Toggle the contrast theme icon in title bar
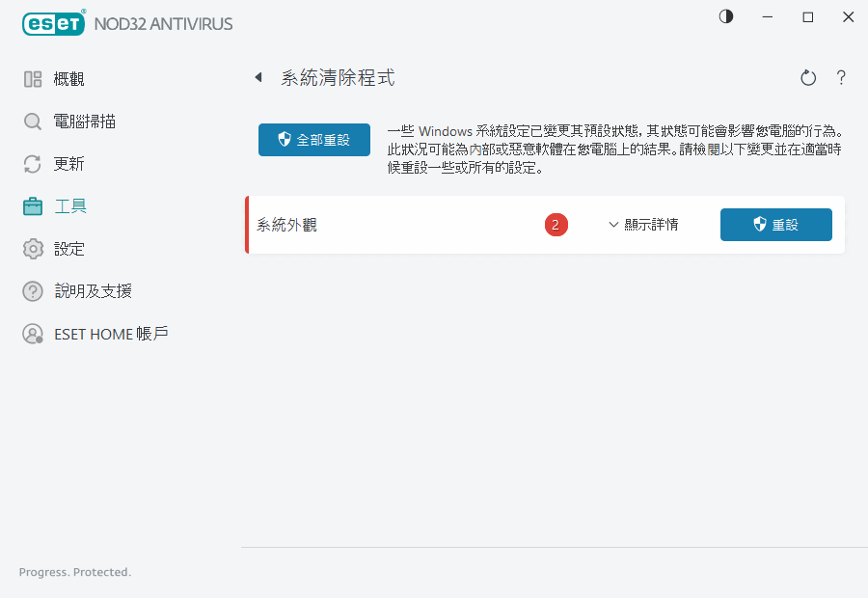Screen dimensions: 868x598 click(x=726, y=16)
